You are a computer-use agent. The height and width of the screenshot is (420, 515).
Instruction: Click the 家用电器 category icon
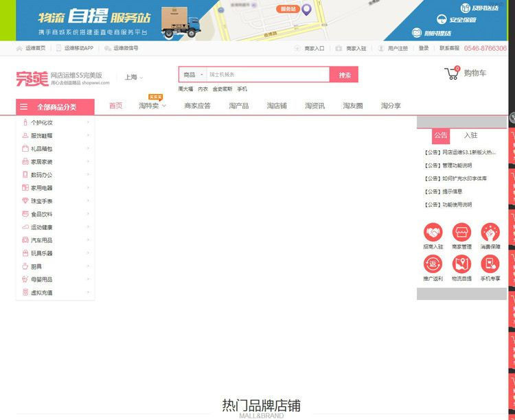click(x=25, y=187)
